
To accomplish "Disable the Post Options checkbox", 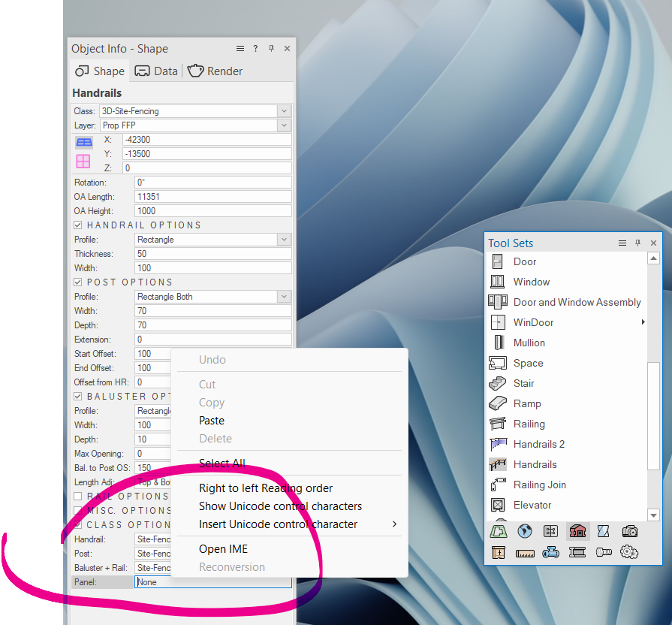I will [x=78, y=282].
